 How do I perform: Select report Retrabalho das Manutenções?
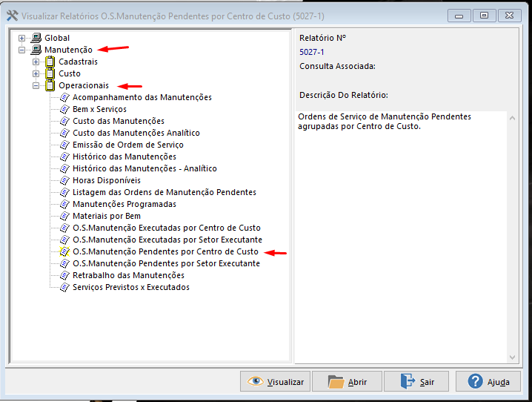128,276
